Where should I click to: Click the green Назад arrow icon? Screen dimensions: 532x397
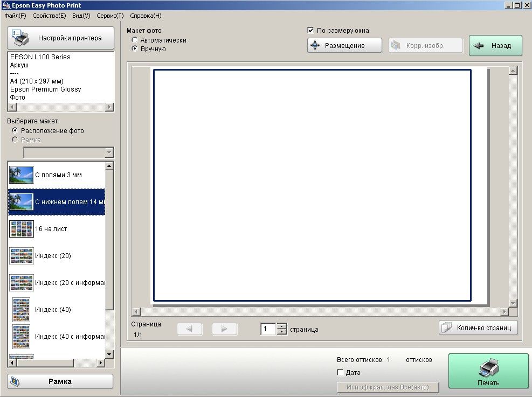(x=479, y=46)
